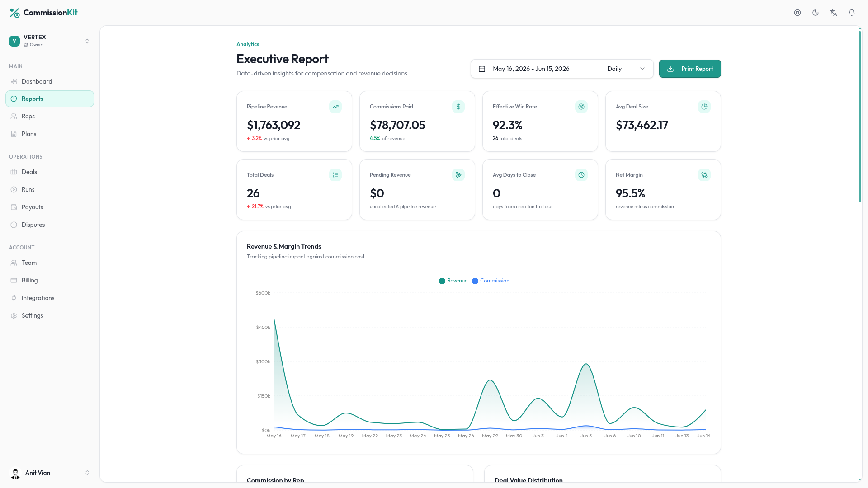Screen dimensions: 868x488
Task: Open Runs from the sidebar
Action: click(x=50, y=189)
